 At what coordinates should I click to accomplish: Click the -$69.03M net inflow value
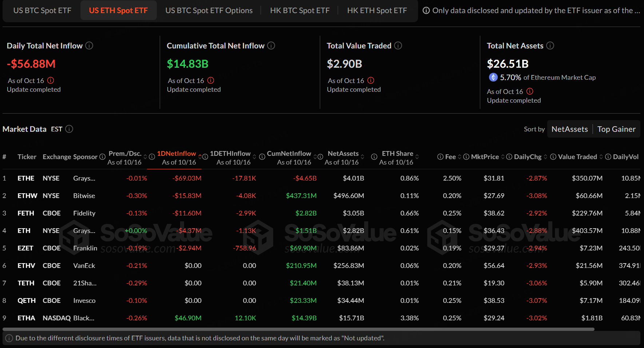click(187, 178)
